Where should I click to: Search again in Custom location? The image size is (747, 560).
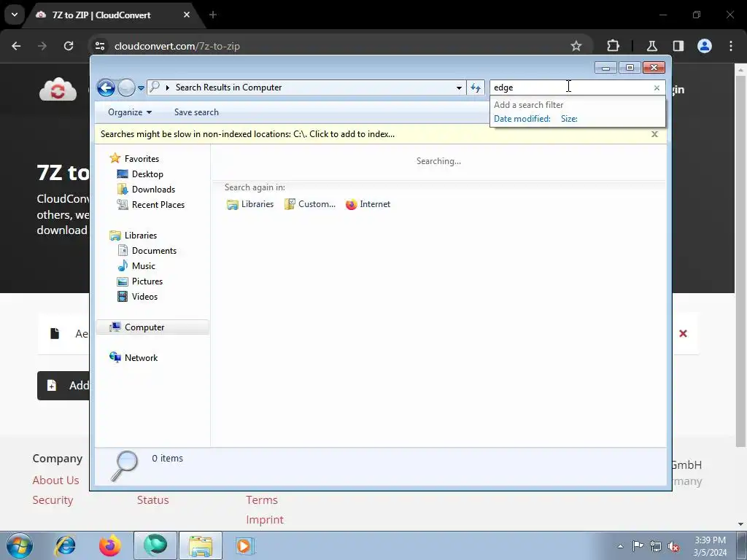click(x=310, y=204)
